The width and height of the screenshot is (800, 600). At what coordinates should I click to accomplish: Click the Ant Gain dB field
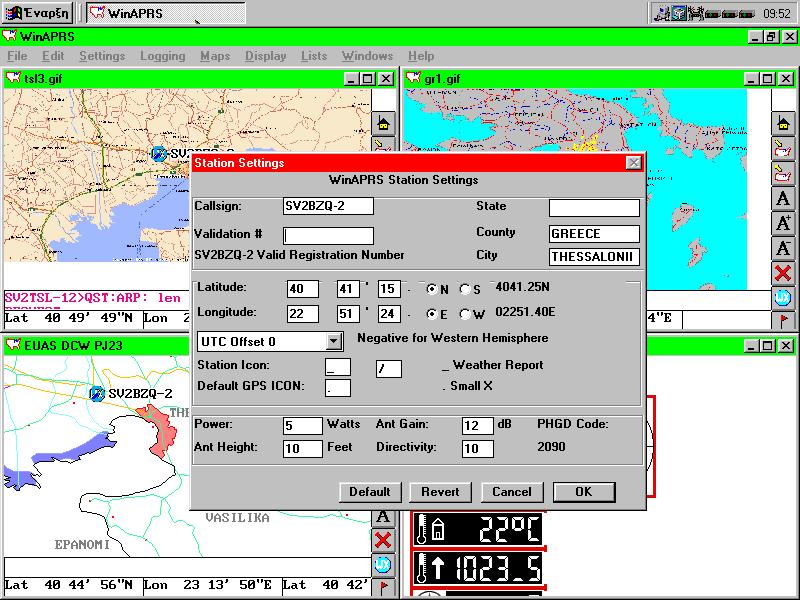tap(478, 426)
